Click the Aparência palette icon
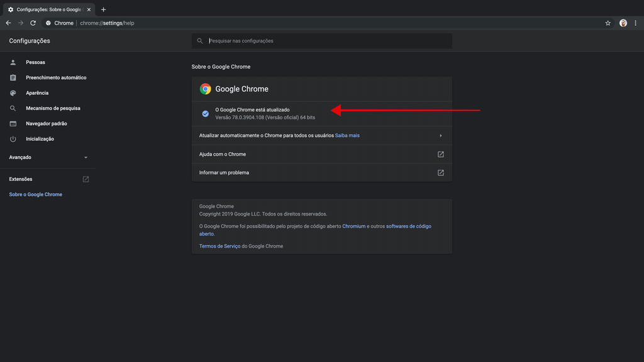Viewport: 644px width, 362px height. click(13, 93)
